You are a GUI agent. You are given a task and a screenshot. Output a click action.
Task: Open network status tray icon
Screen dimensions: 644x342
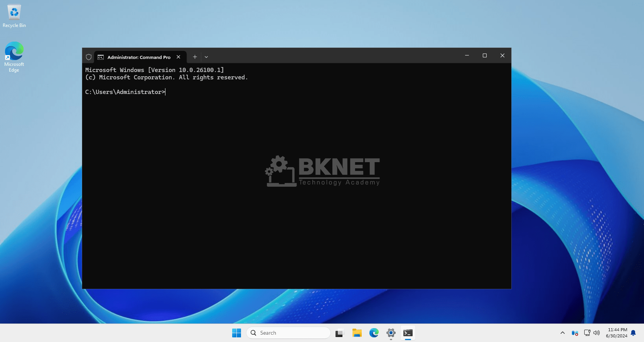pos(587,333)
